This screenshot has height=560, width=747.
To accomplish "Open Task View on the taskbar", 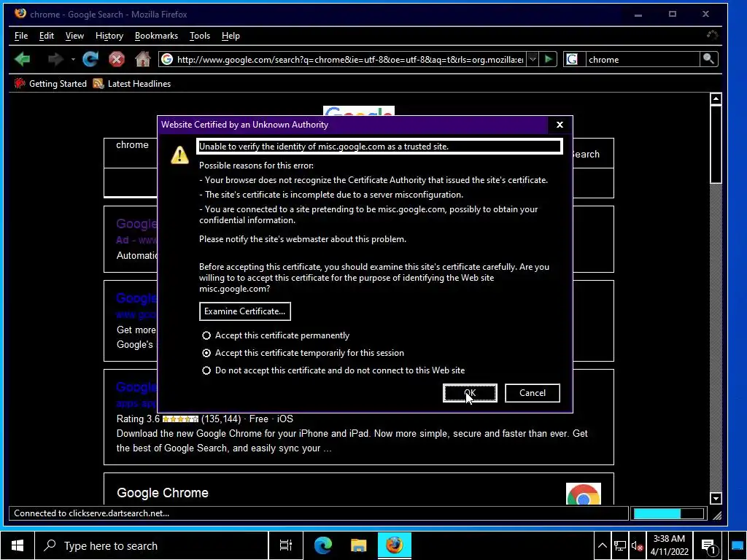I will (x=286, y=545).
